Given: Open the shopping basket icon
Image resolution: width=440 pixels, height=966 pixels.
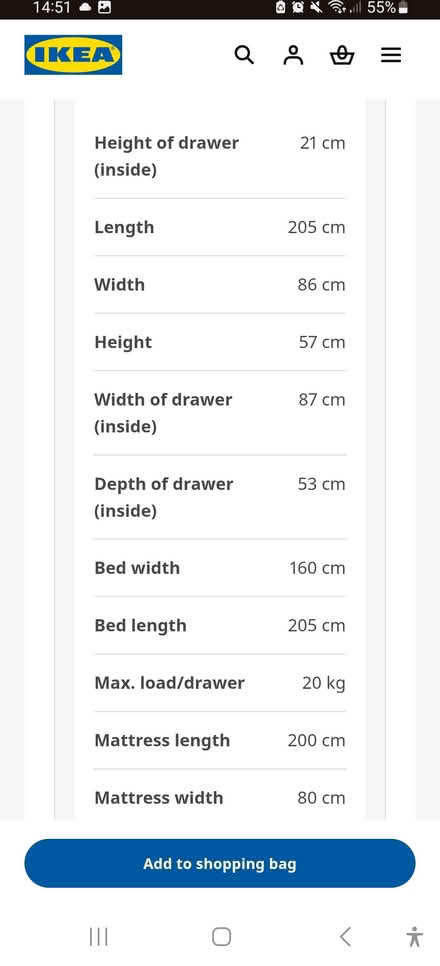Looking at the screenshot, I should coord(342,55).
